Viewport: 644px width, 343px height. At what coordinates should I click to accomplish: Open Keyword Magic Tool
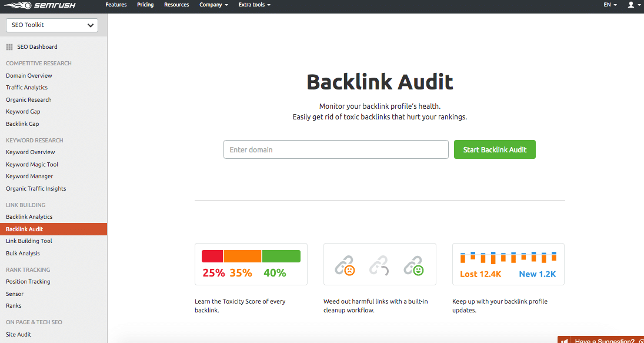click(x=32, y=165)
